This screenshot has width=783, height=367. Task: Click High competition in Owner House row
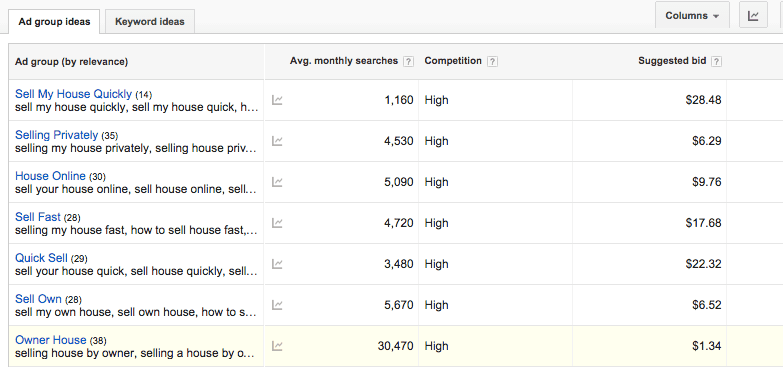pyautogui.click(x=436, y=346)
